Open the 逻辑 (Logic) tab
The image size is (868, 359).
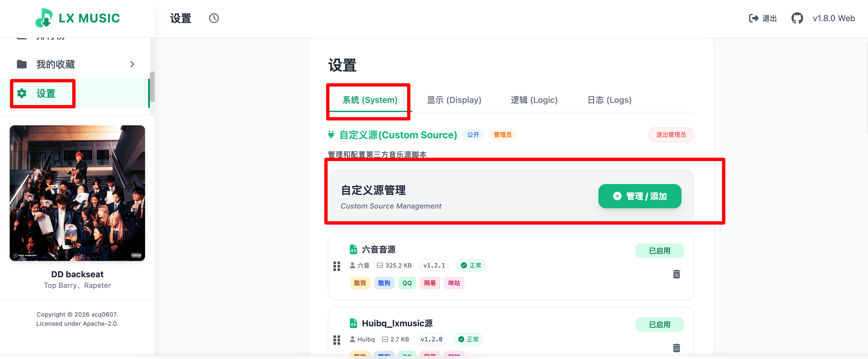534,100
